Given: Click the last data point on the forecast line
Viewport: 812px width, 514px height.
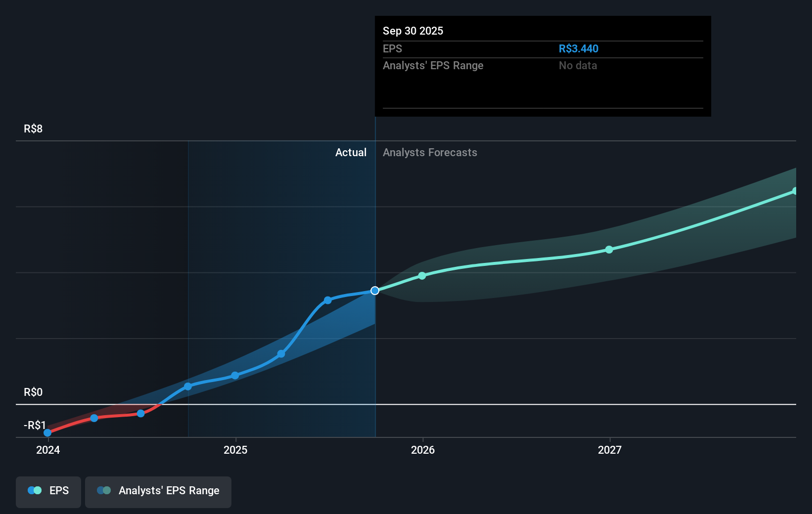Looking at the screenshot, I should point(795,192).
